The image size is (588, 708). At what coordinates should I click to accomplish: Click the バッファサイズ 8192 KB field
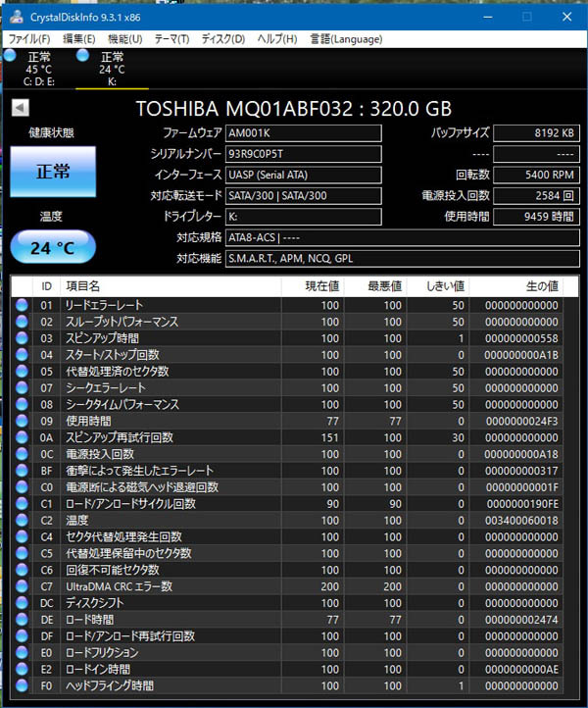coord(536,133)
